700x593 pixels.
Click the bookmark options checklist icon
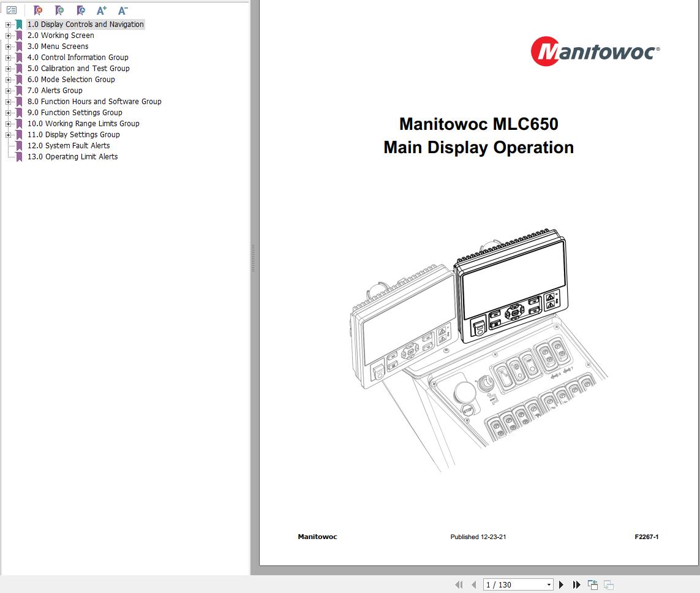(x=12, y=10)
